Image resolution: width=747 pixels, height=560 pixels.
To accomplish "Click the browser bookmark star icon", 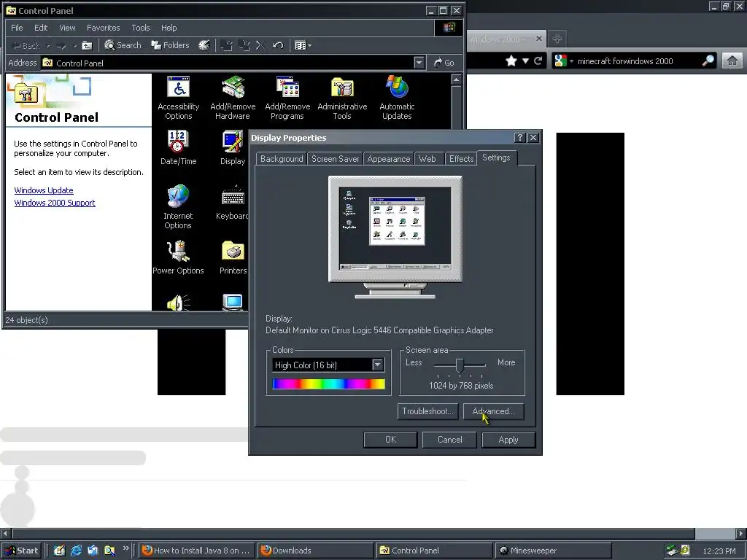I will 511,61.
